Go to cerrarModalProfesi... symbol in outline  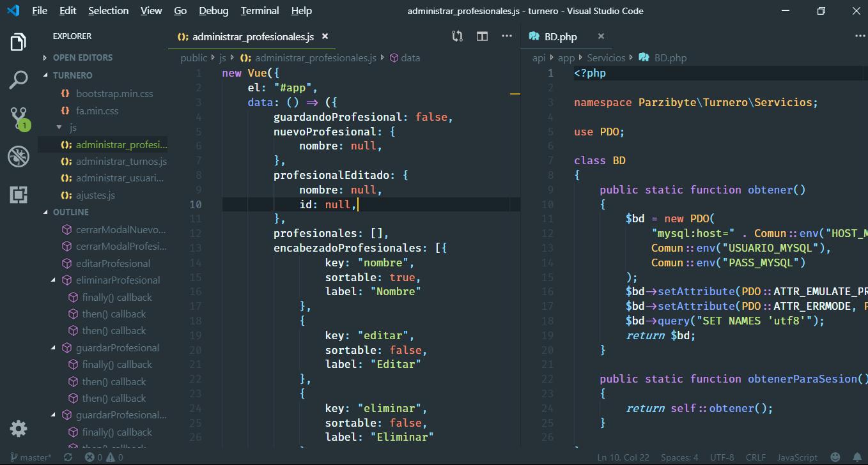(121, 246)
